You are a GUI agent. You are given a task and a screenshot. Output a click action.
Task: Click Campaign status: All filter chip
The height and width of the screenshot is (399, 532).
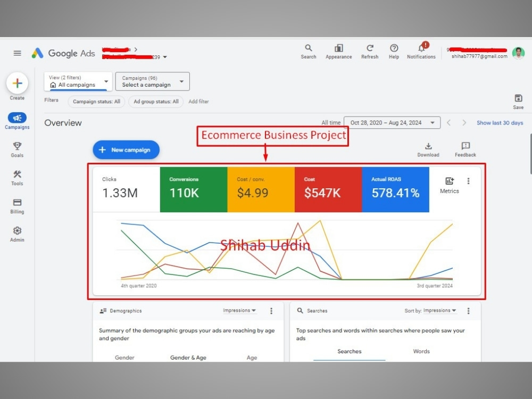(x=96, y=102)
